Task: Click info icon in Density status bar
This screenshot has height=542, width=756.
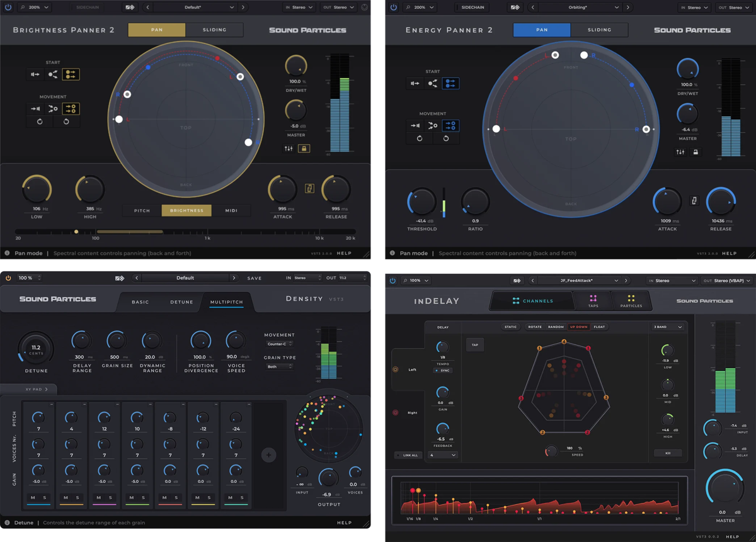Action: click(8, 522)
